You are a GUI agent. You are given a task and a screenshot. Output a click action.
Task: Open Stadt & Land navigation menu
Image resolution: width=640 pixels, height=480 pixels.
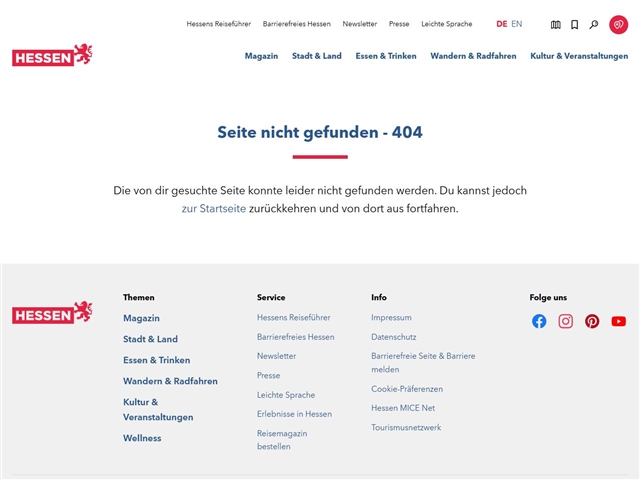(316, 56)
